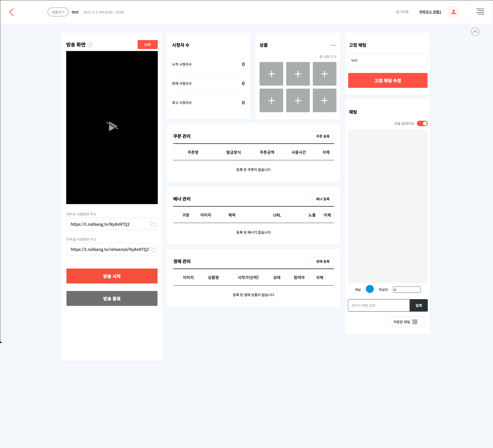This screenshot has width=493, height=448.
Task: Click the 경매 등록 button
Action: tap(323, 261)
